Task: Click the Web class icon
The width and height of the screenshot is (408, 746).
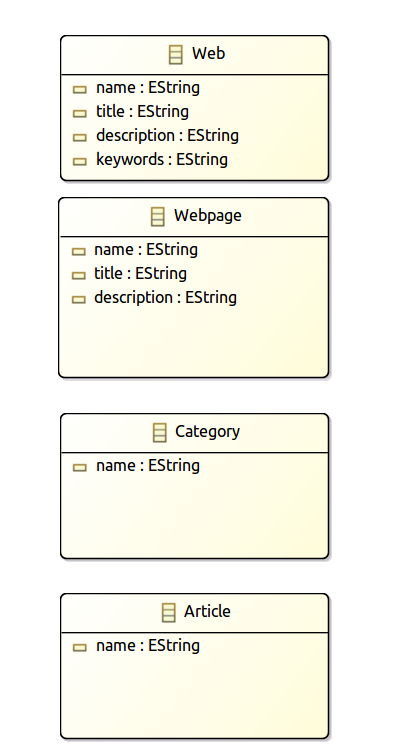Action: pos(175,54)
